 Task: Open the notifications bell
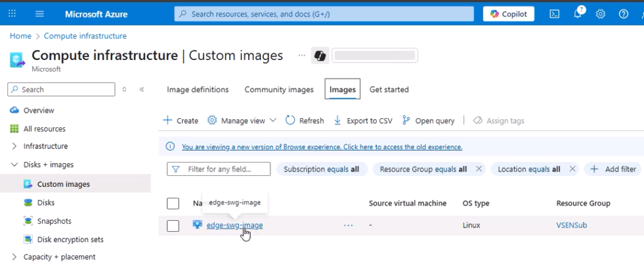point(578,14)
